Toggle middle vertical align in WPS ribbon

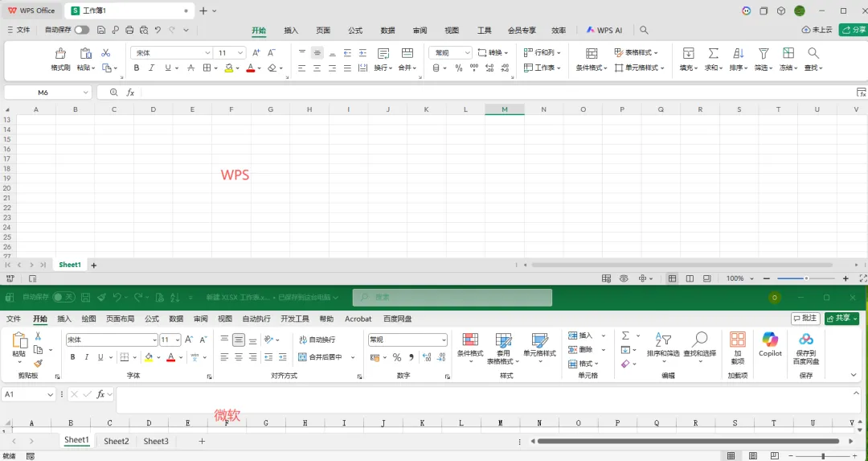point(317,52)
